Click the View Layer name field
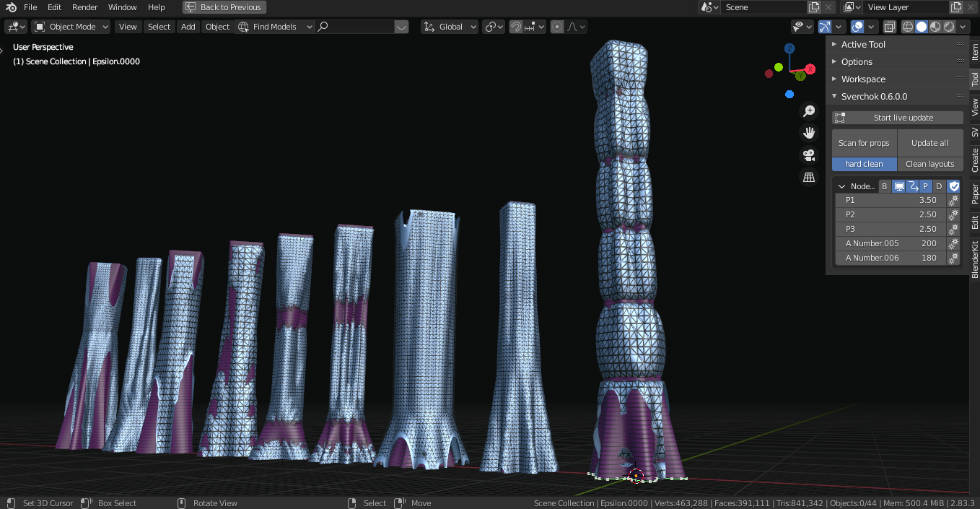Viewport: 980px width, 509px height. tap(906, 7)
